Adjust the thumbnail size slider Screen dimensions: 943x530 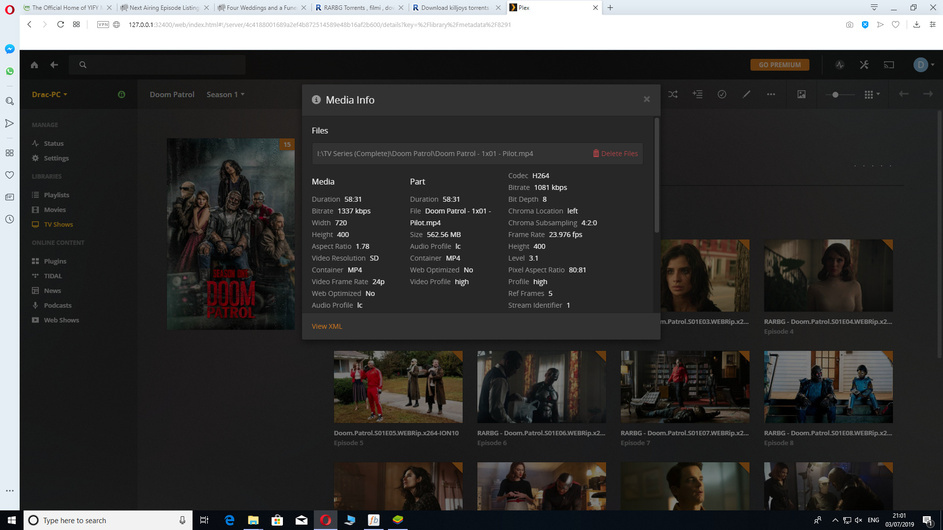(x=838, y=94)
